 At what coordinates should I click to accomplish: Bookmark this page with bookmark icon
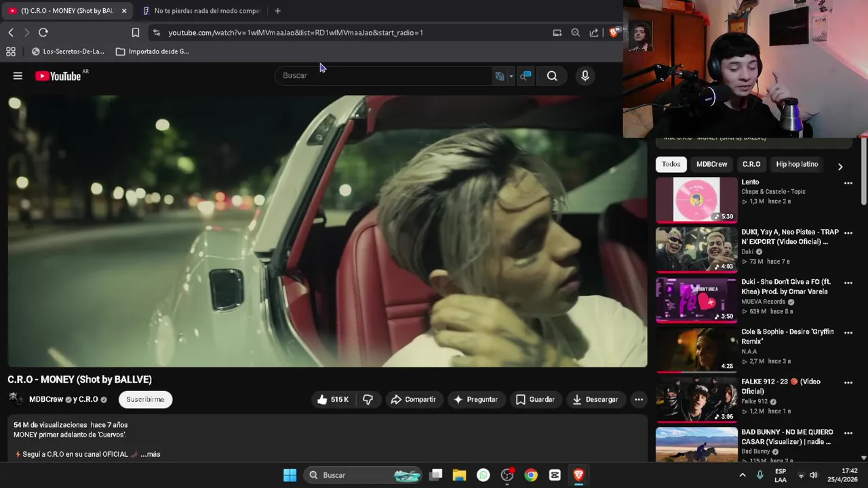[x=136, y=33]
